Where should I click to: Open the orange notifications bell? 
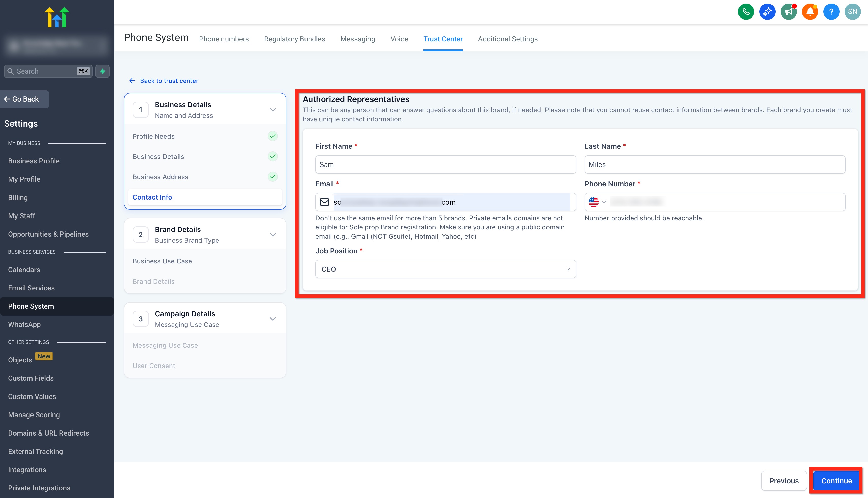point(810,12)
